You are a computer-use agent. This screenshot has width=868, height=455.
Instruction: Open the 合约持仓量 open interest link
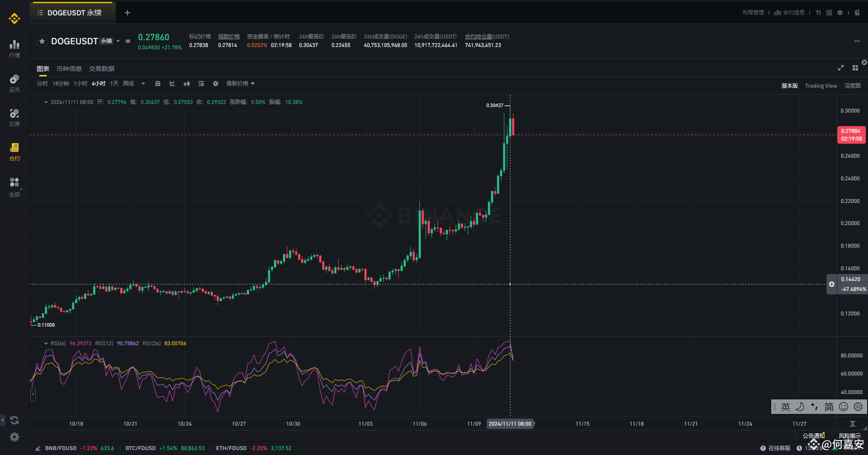(487, 37)
